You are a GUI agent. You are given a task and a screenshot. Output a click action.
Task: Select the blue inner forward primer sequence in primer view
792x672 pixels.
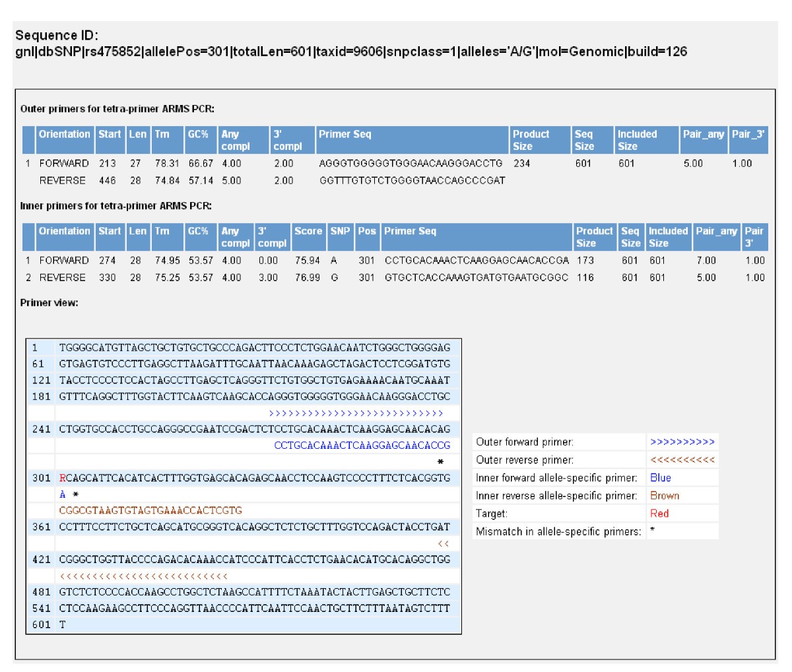tap(362, 446)
